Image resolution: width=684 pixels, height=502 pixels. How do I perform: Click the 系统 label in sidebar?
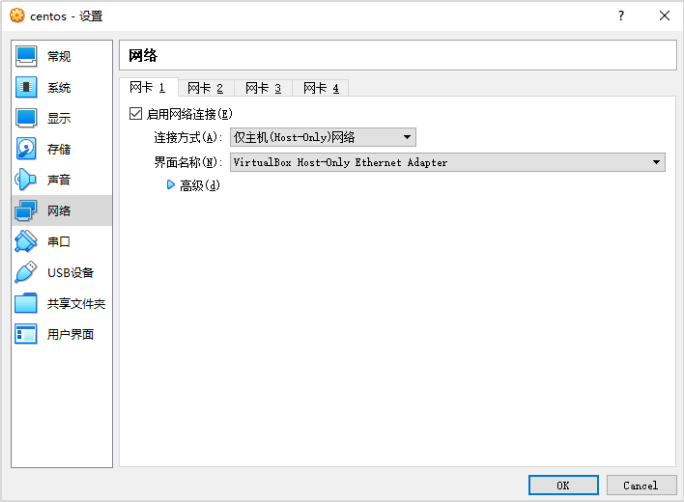click(x=59, y=88)
